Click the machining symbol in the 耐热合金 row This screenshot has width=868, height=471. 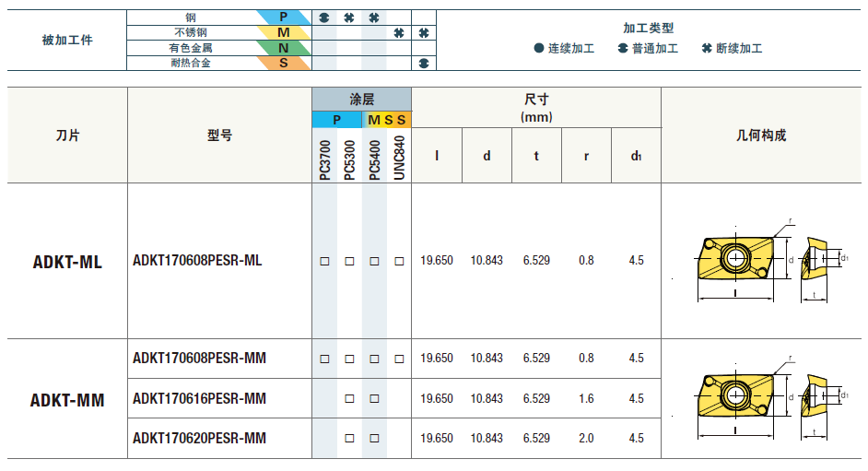pos(424,63)
